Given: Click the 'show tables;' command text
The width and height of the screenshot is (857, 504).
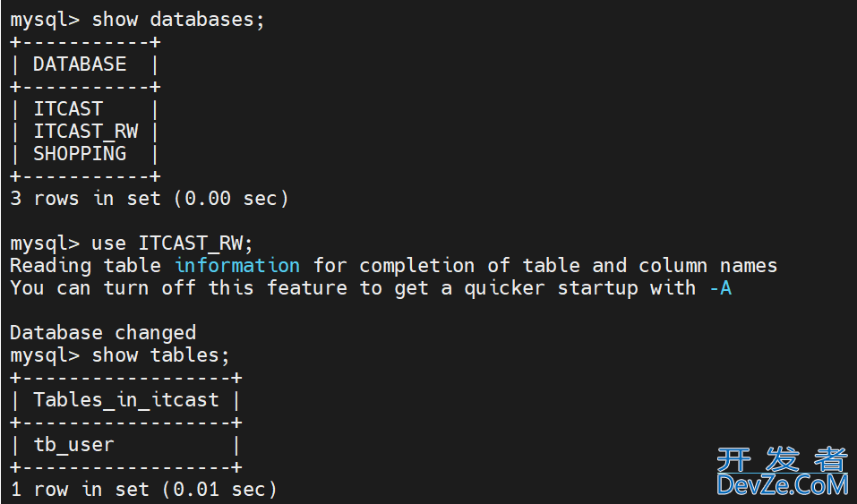Looking at the screenshot, I should pos(160,355).
